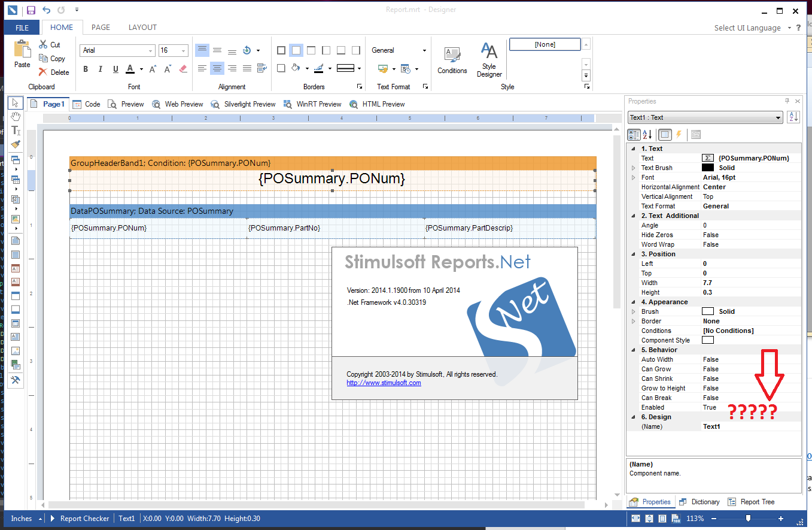Edit the Width property value 7.7

pyautogui.click(x=750, y=283)
